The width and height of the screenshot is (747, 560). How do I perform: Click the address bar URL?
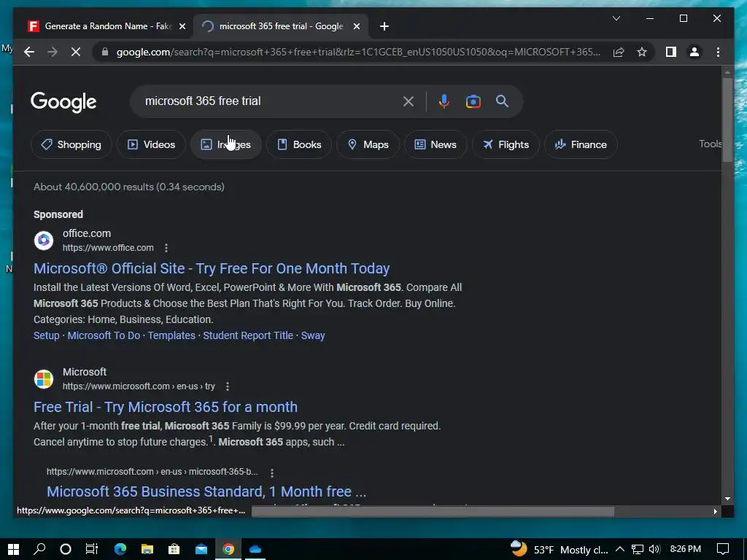tap(358, 52)
